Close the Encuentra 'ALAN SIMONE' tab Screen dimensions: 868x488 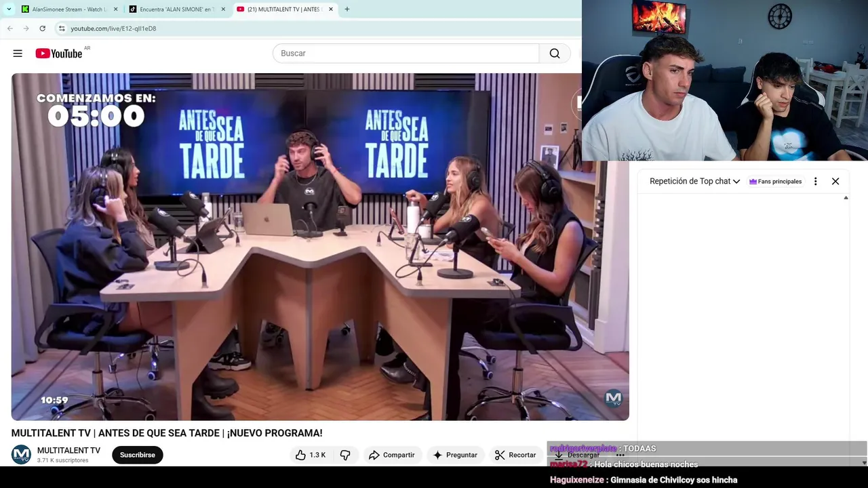click(x=223, y=9)
